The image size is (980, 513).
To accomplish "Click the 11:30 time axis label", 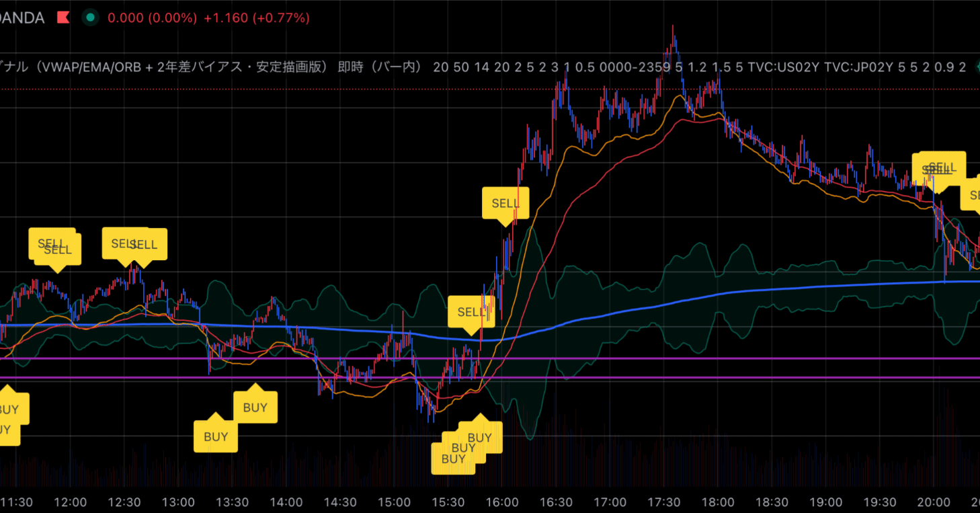I will click(x=17, y=502).
